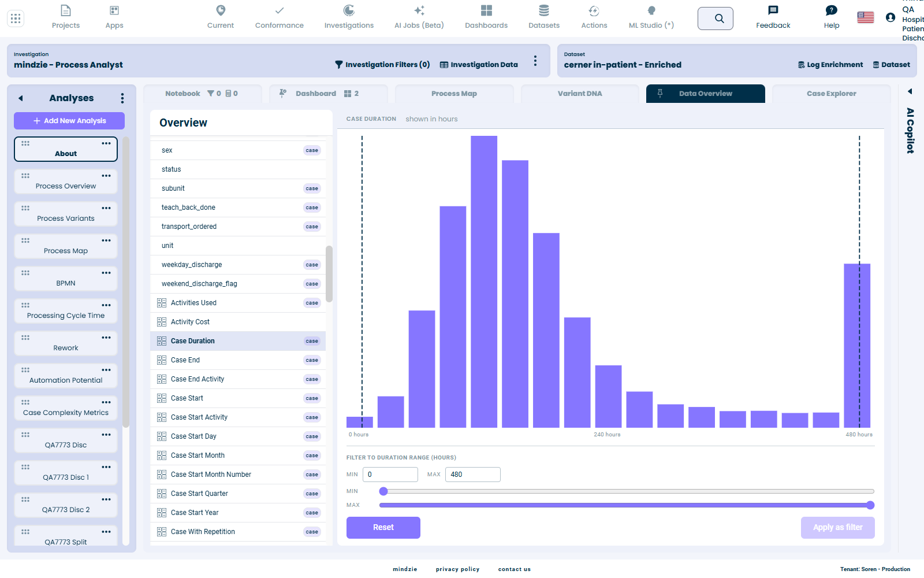Click the MAX duration slider handle
Viewport: 924px width, 578px height.
(870, 505)
